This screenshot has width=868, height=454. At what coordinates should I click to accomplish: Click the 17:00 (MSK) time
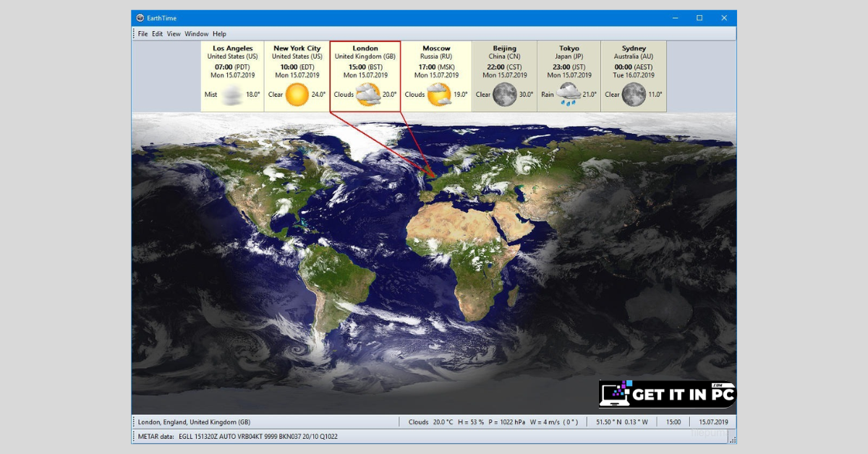[436, 67]
